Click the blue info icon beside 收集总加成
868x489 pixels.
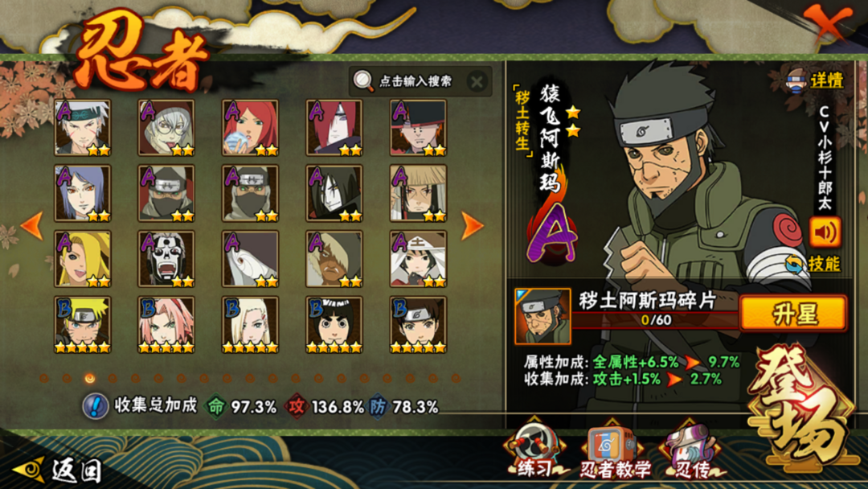coord(96,406)
